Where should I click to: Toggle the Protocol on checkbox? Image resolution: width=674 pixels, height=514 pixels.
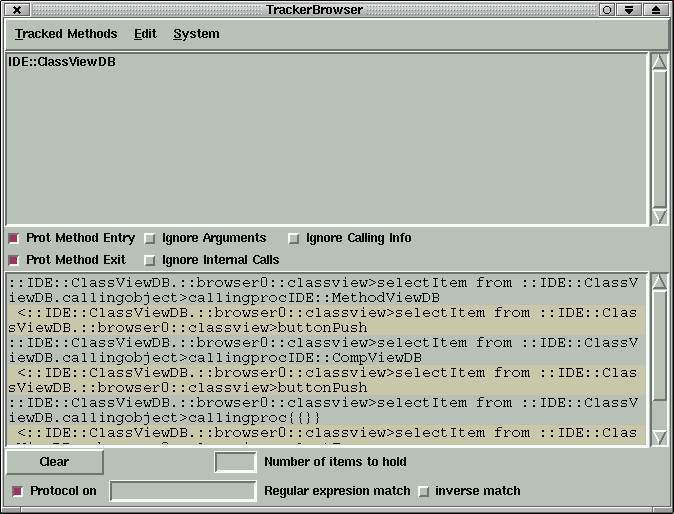[18, 492]
